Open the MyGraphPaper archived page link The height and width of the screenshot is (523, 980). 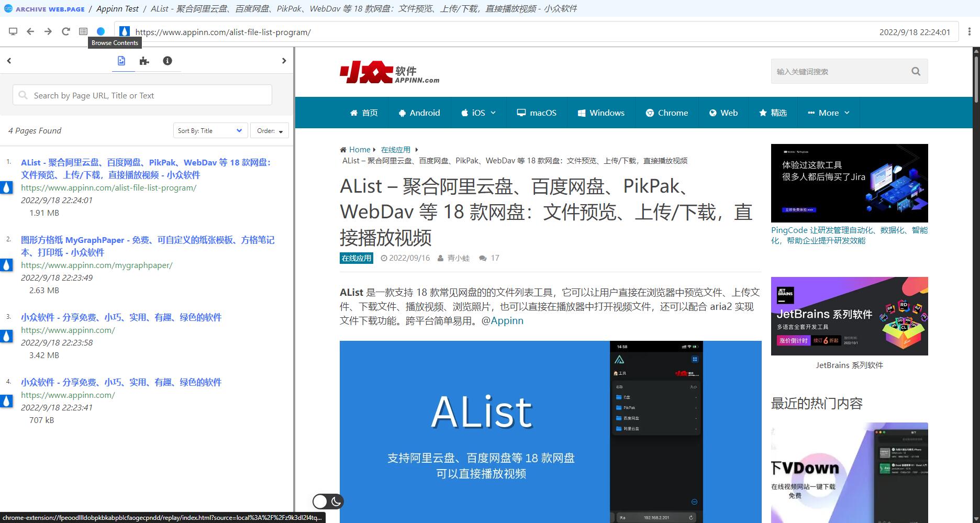click(148, 246)
